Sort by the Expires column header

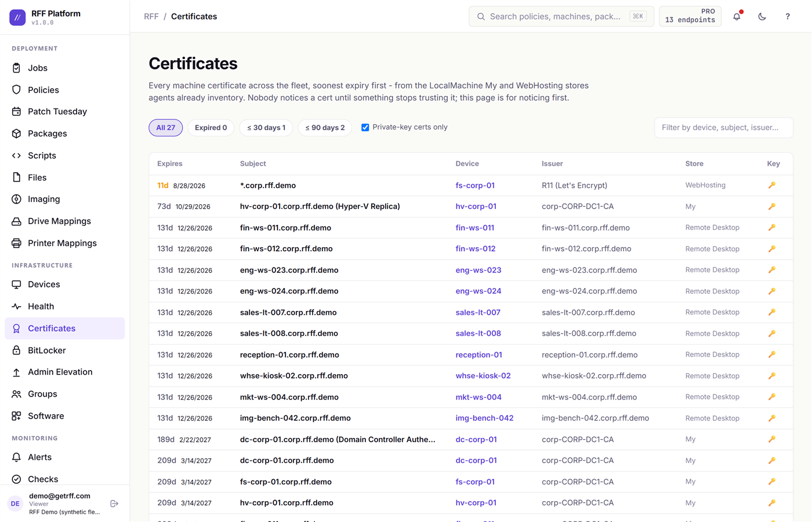click(170, 164)
